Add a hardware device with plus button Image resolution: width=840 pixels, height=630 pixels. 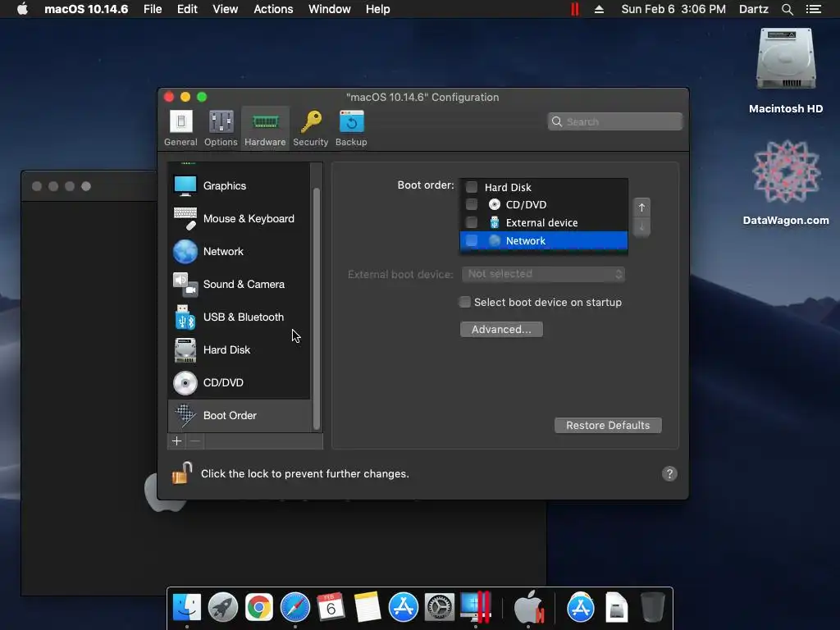(177, 441)
